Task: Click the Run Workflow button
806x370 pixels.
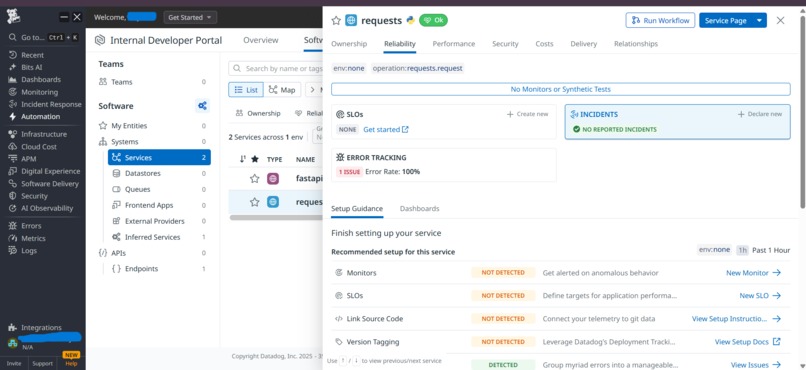Action: point(661,21)
